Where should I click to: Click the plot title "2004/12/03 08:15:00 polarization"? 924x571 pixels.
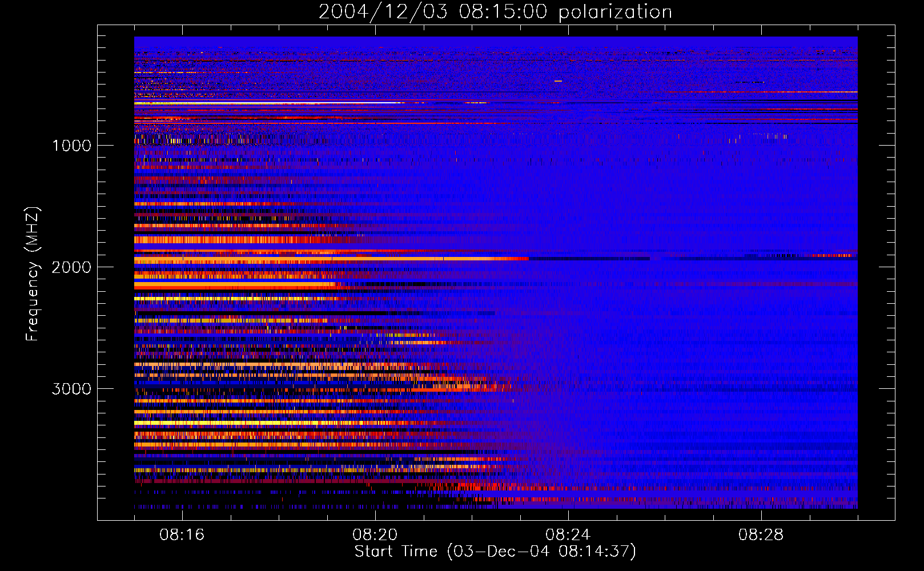495,12
